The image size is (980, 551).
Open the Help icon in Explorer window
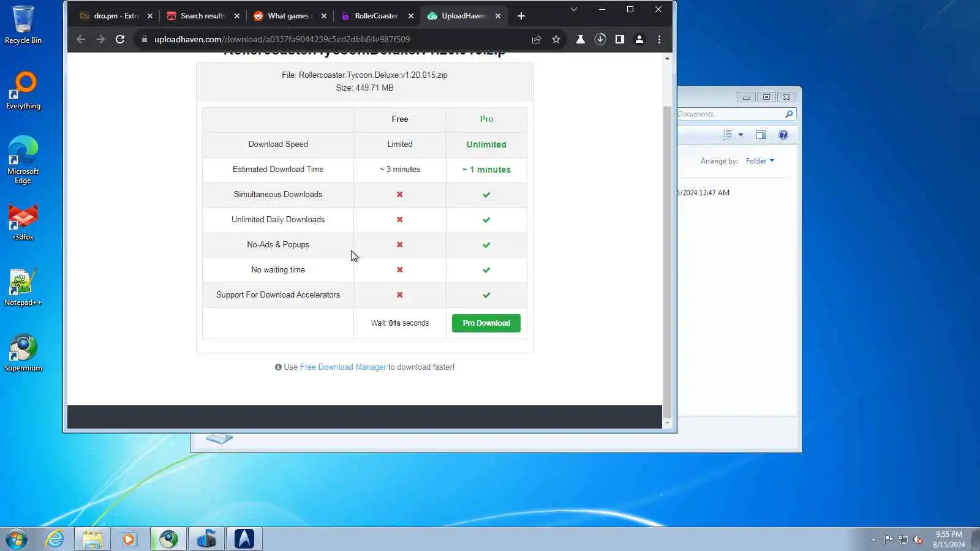(783, 135)
